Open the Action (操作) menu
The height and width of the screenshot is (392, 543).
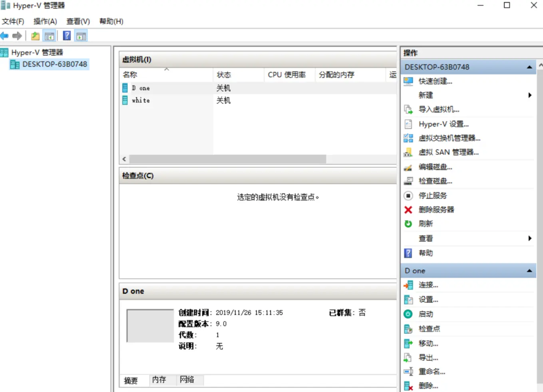pyautogui.click(x=45, y=22)
